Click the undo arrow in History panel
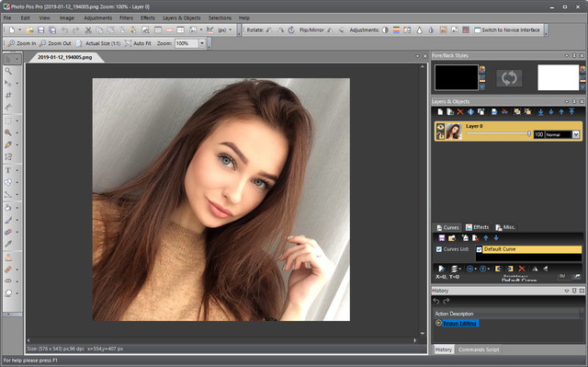This screenshot has height=367, width=588. pyautogui.click(x=436, y=301)
